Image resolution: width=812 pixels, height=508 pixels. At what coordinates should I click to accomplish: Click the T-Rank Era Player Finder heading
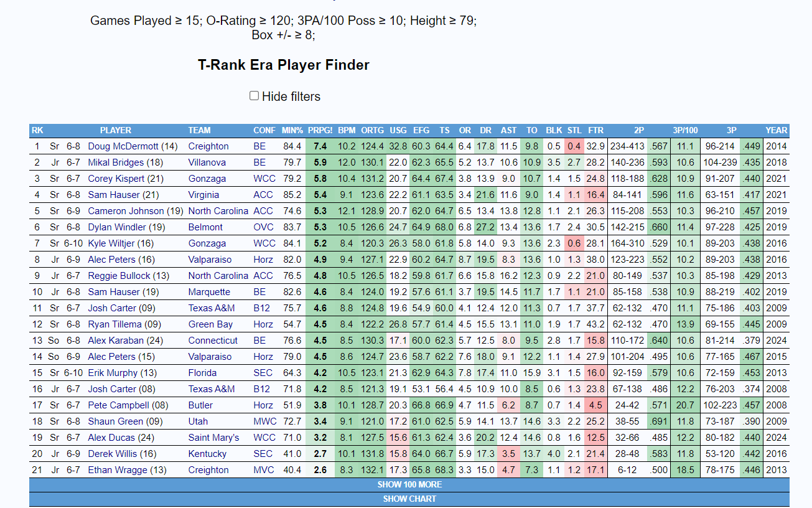pyautogui.click(x=284, y=65)
